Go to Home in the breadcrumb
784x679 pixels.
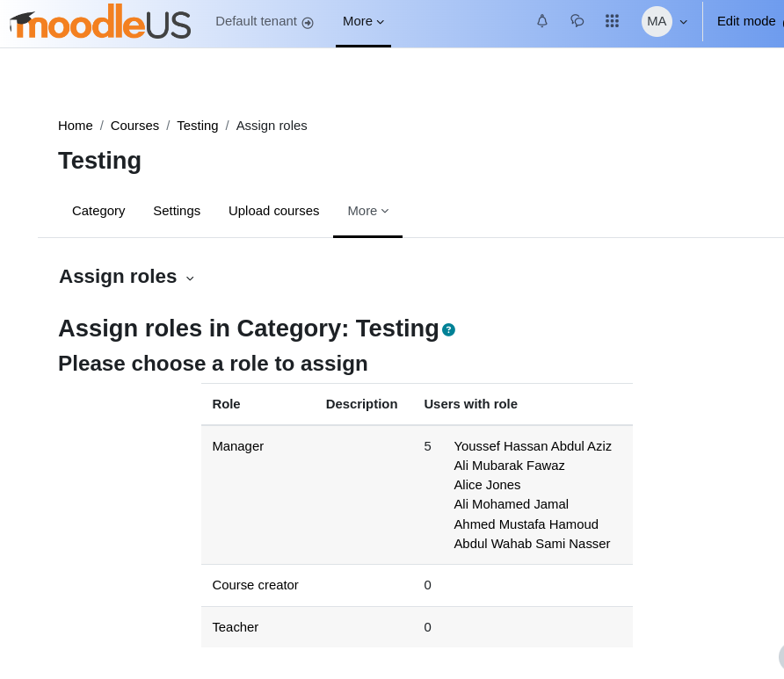[75, 126]
